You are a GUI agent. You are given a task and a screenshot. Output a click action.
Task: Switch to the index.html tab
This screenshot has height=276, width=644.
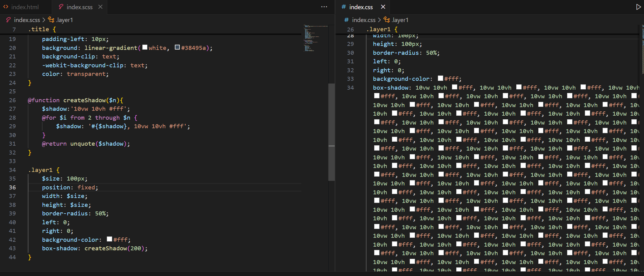pyautogui.click(x=25, y=7)
